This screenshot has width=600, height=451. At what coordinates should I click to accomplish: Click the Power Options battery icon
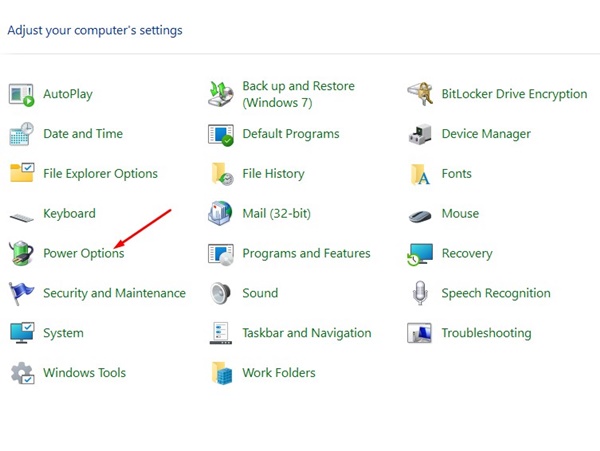(x=22, y=254)
